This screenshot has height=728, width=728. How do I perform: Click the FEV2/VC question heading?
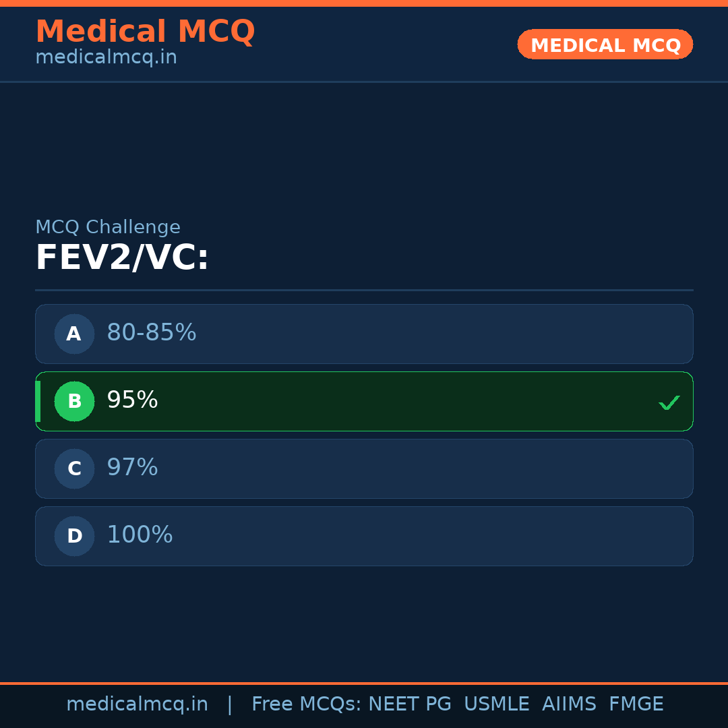tap(122, 258)
